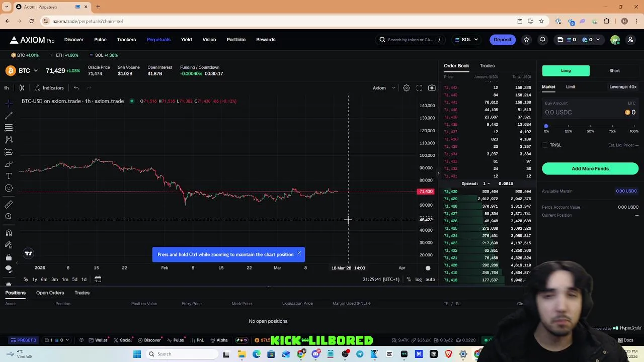Select the zoom in tool
Screen dimensions: 644x362
[x=9, y=216]
